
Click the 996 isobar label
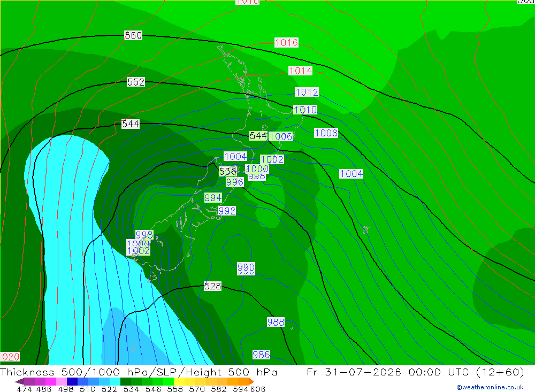coord(235,182)
